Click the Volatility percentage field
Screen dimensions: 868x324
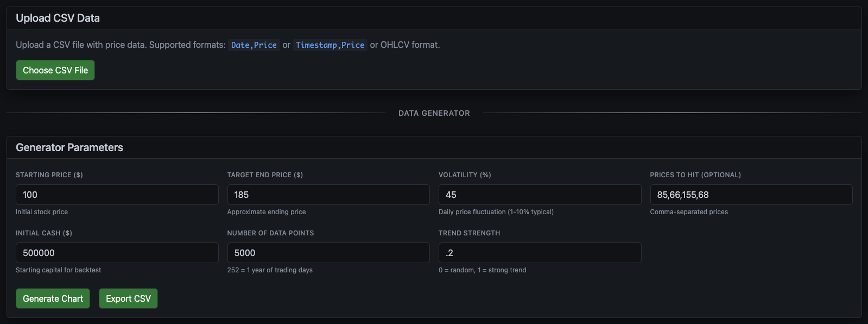[x=539, y=194]
